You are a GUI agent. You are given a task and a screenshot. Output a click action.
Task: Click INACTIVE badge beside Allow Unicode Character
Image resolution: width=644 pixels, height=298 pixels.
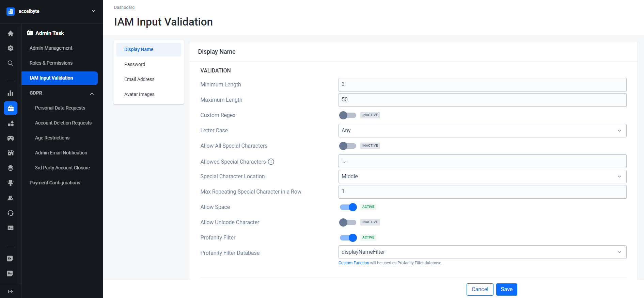[x=370, y=222]
